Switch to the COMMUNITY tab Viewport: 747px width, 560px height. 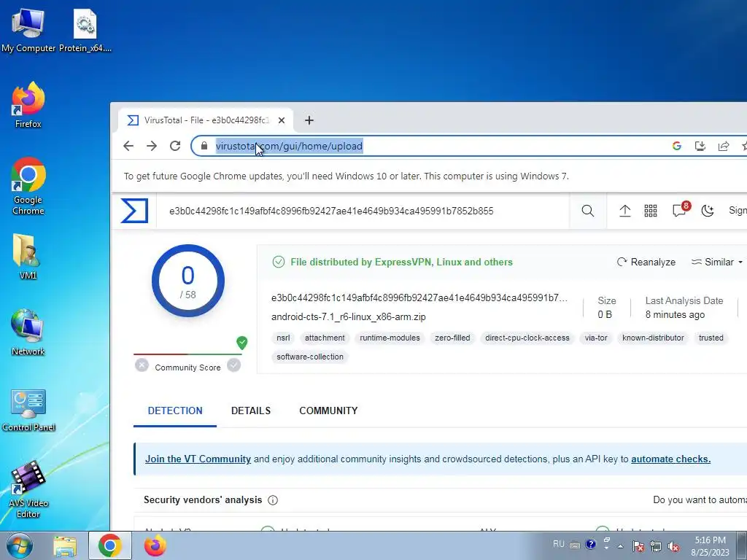tap(328, 411)
